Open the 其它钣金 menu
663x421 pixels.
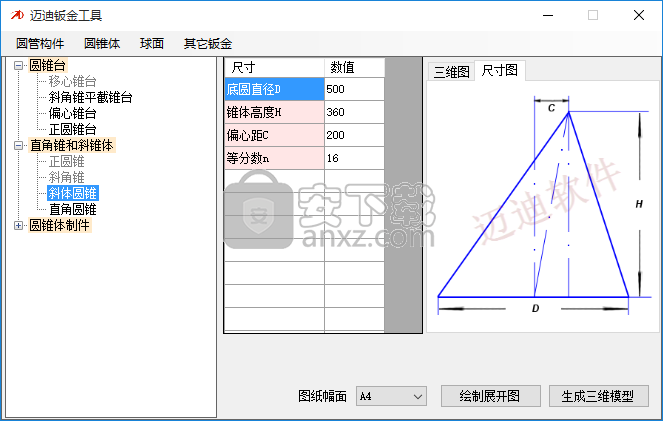208,44
